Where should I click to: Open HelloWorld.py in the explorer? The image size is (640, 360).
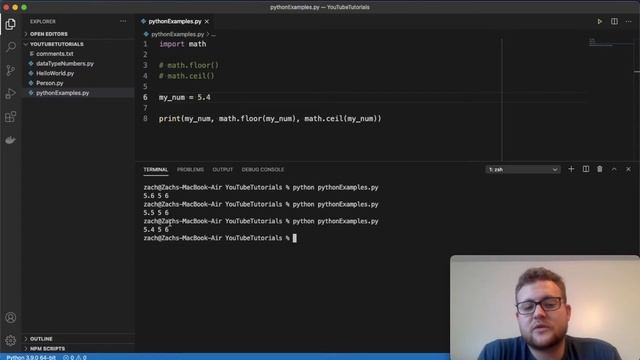point(55,73)
